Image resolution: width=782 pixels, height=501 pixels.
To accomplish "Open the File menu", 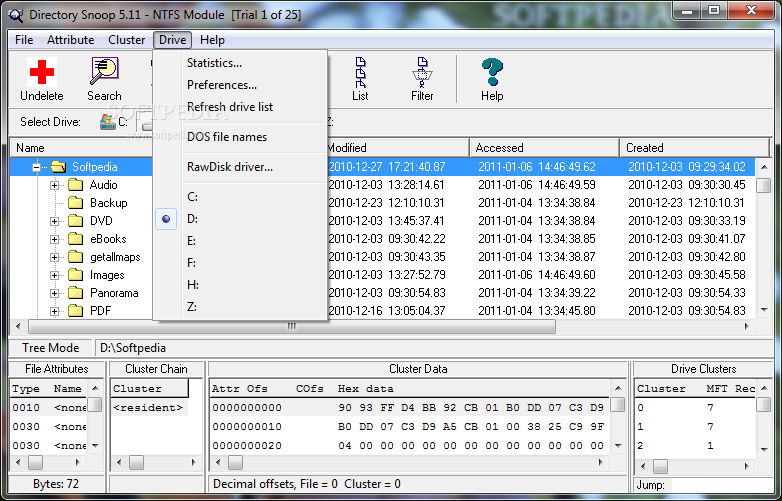I will coord(24,40).
